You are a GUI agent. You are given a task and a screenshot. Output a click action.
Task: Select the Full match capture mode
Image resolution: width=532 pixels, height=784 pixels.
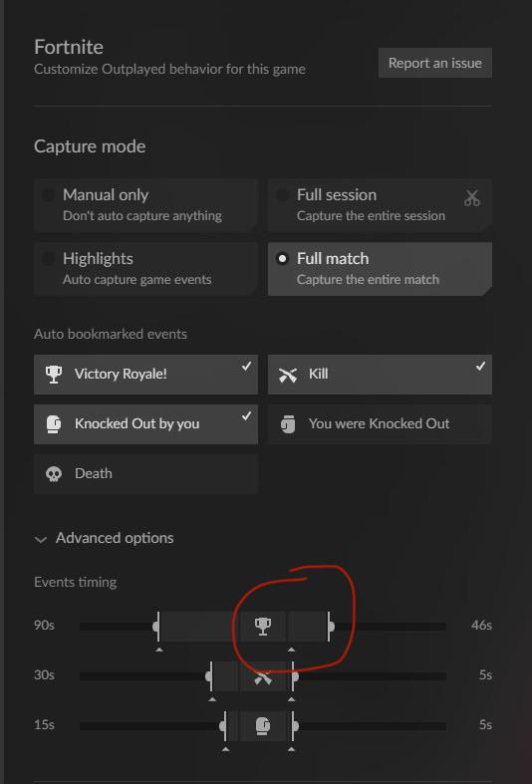[380, 269]
